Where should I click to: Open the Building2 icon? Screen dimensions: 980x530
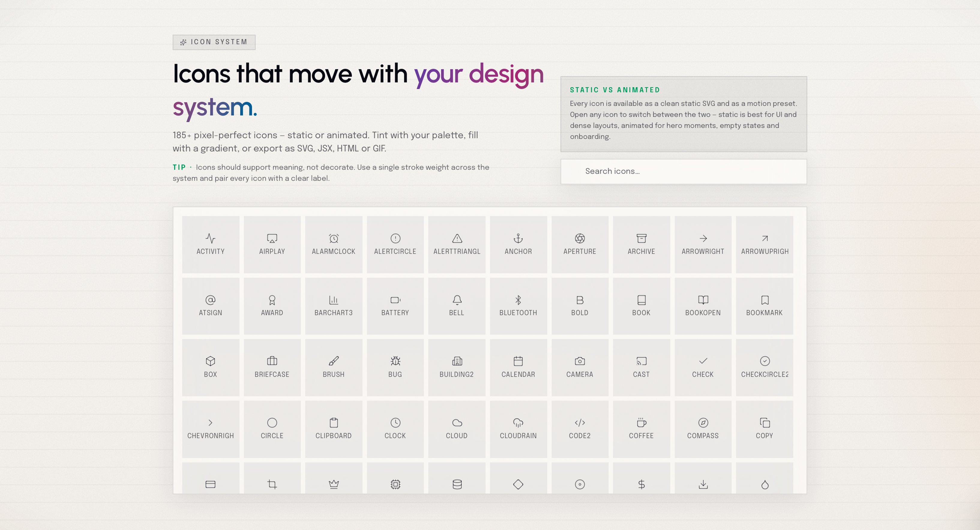457,368
